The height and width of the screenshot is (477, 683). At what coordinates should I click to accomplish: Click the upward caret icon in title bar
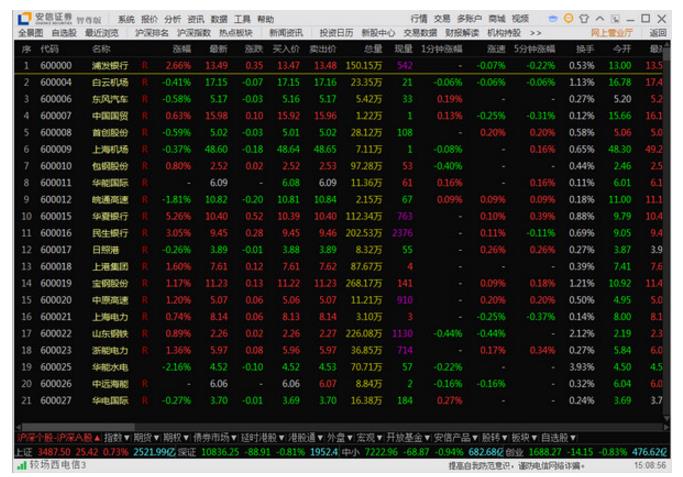[600, 19]
